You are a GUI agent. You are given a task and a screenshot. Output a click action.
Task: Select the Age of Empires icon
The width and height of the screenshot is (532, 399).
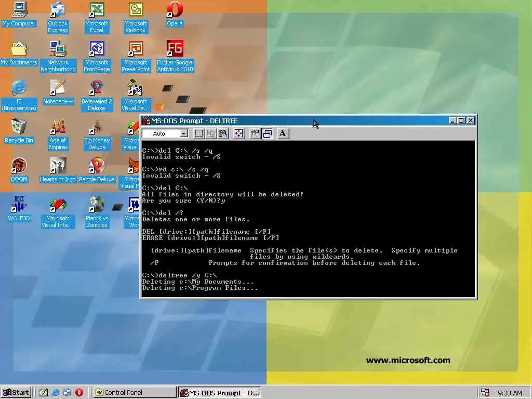[x=58, y=135]
